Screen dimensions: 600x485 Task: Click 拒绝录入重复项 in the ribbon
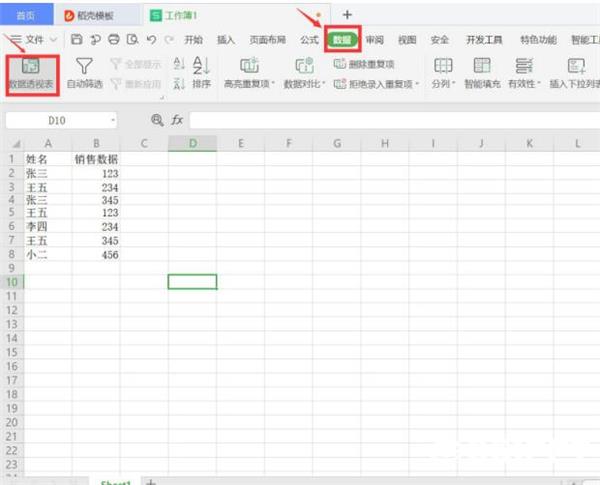tap(377, 83)
